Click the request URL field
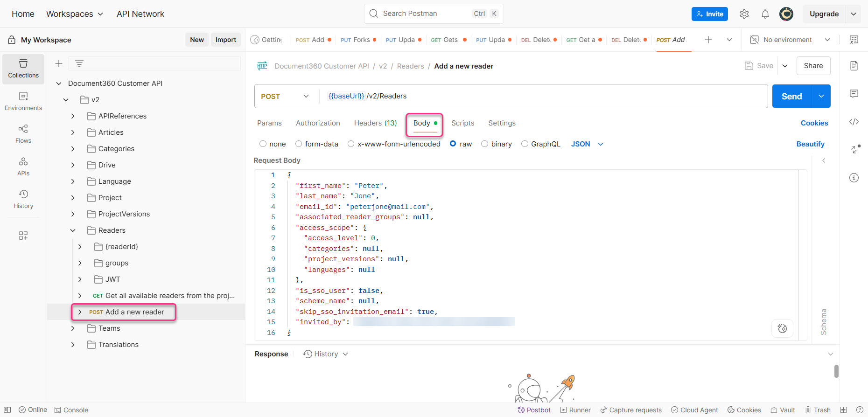This screenshot has height=417, width=868. pos(544,96)
